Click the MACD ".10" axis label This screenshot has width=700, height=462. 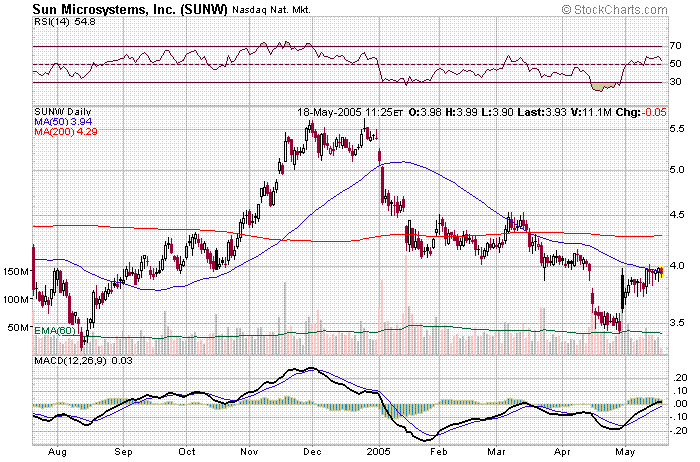click(x=681, y=391)
